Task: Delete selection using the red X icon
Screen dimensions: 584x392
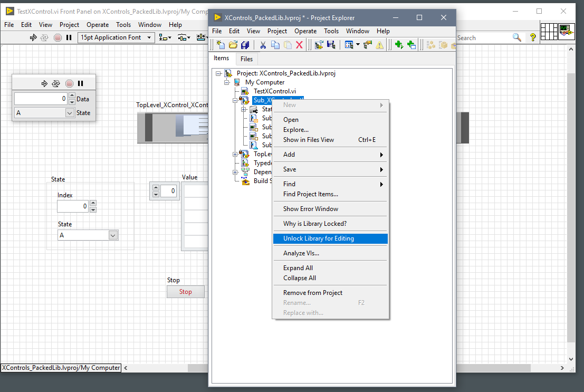Action: [299, 44]
